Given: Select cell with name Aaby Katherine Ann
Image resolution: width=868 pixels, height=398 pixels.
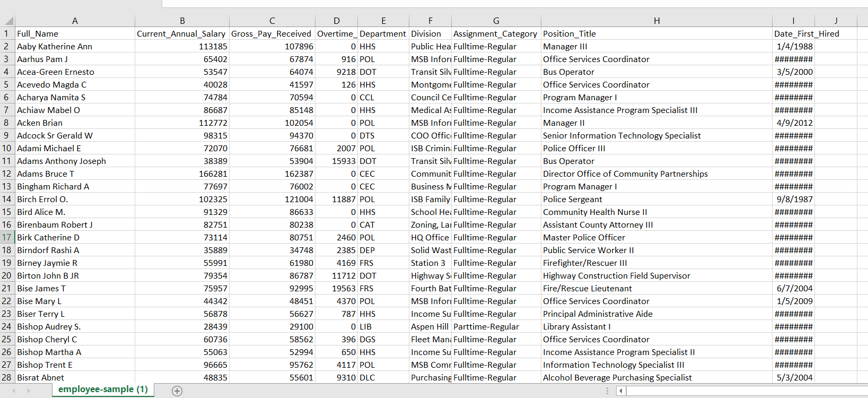Looking at the screenshot, I should coord(75,46).
